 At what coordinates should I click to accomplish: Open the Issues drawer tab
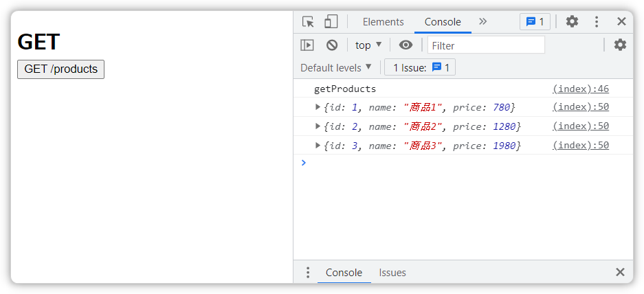click(x=392, y=273)
